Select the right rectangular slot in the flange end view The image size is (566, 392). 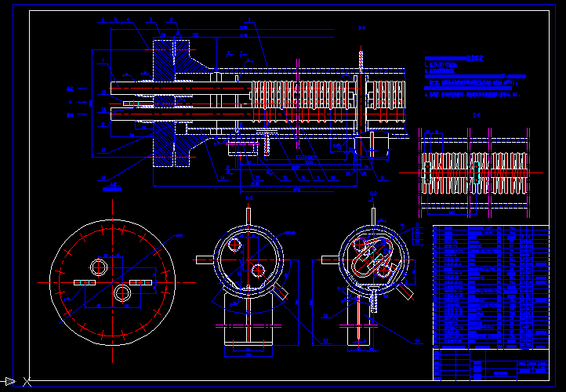click(141, 282)
